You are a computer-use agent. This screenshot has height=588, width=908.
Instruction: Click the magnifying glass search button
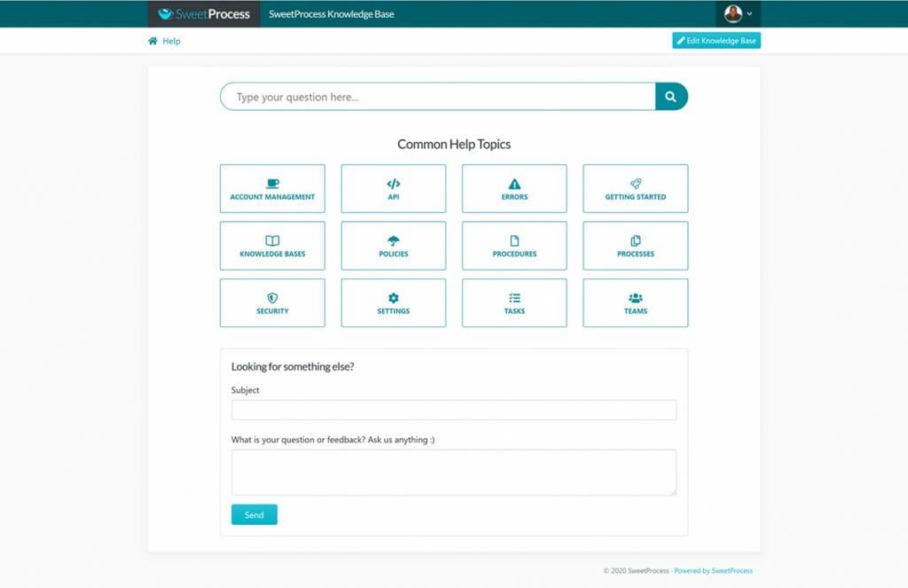(x=671, y=97)
